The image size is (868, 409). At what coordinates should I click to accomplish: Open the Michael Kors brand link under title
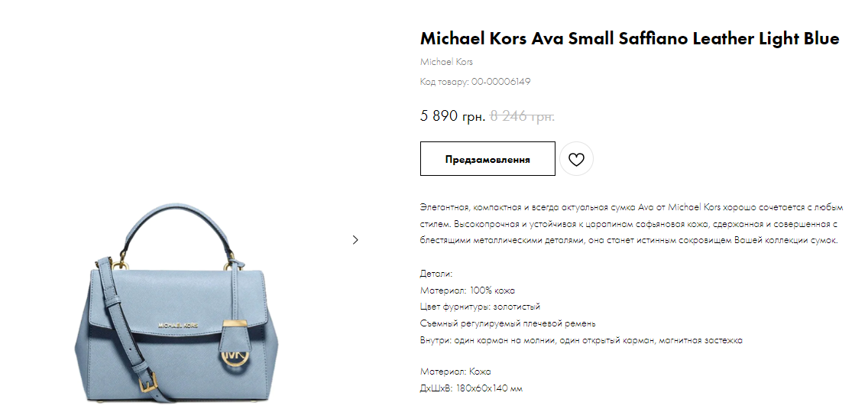click(446, 62)
